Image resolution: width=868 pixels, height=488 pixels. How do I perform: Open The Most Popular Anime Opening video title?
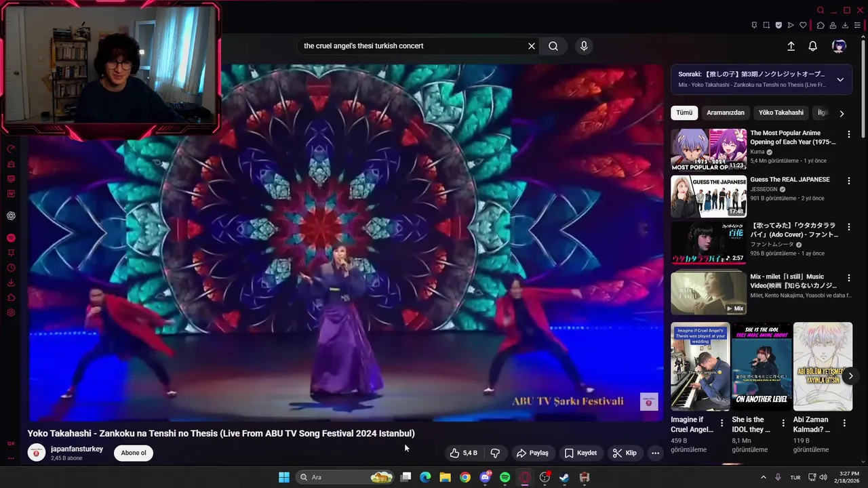[x=793, y=138]
